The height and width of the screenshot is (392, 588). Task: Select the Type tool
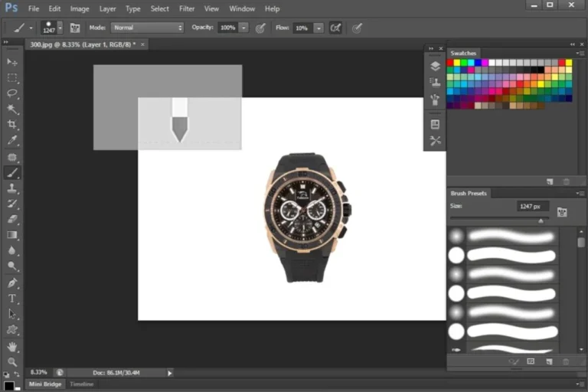(12, 299)
